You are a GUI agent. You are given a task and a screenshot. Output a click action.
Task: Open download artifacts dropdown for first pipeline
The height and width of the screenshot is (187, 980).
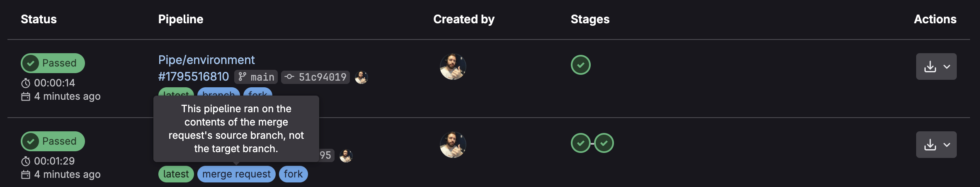click(x=936, y=66)
